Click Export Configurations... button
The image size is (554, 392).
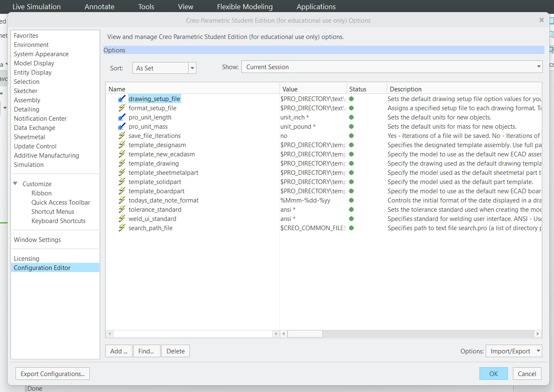[x=52, y=374]
